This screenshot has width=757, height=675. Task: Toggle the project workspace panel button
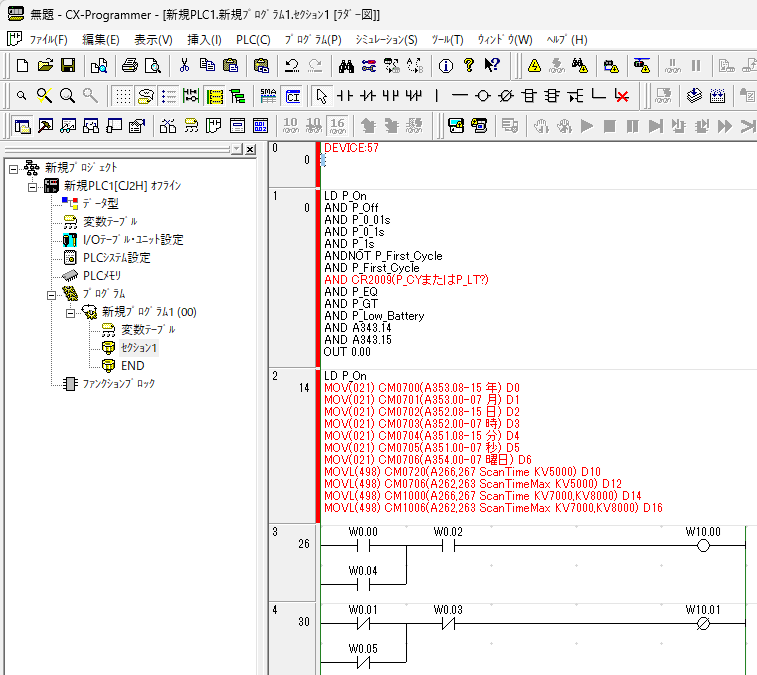(x=21, y=126)
